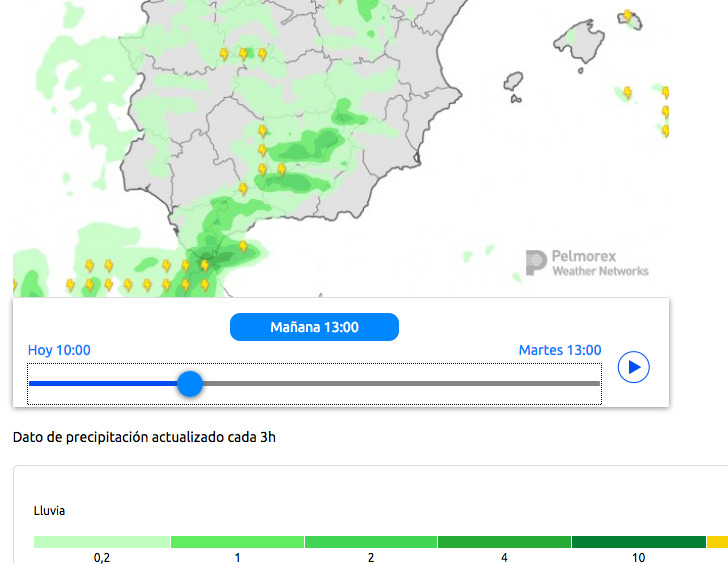Click the legend swatch labeled 1
The image size is (728, 564).
click(237, 542)
